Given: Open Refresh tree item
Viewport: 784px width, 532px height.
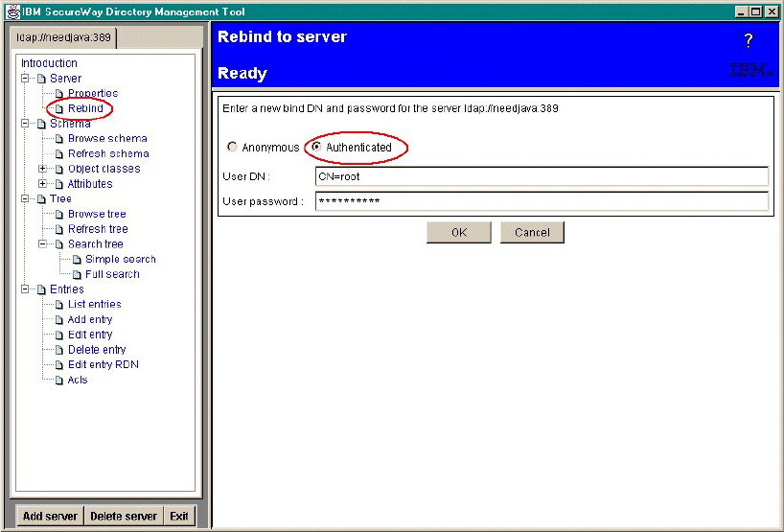Looking at the screenshot, I should tap(98, 229).
